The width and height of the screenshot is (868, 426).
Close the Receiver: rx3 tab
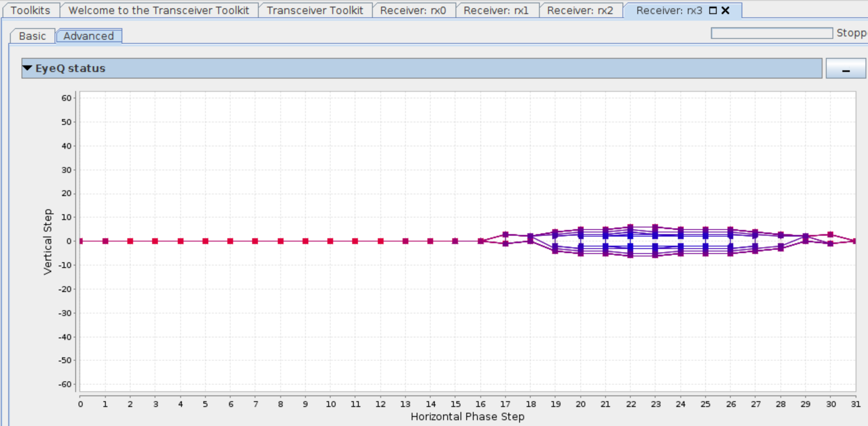(725, 11)
